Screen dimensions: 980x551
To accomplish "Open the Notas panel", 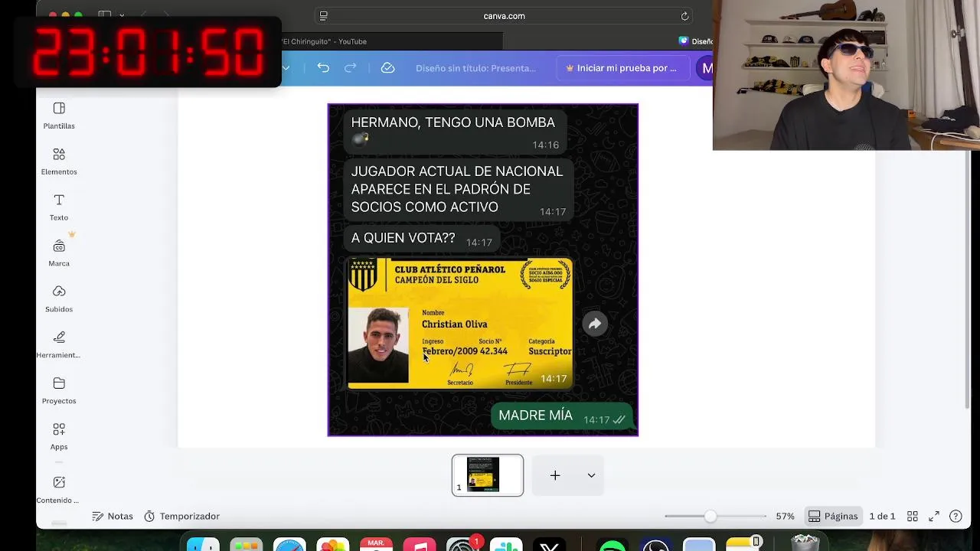I will point(113,517).
